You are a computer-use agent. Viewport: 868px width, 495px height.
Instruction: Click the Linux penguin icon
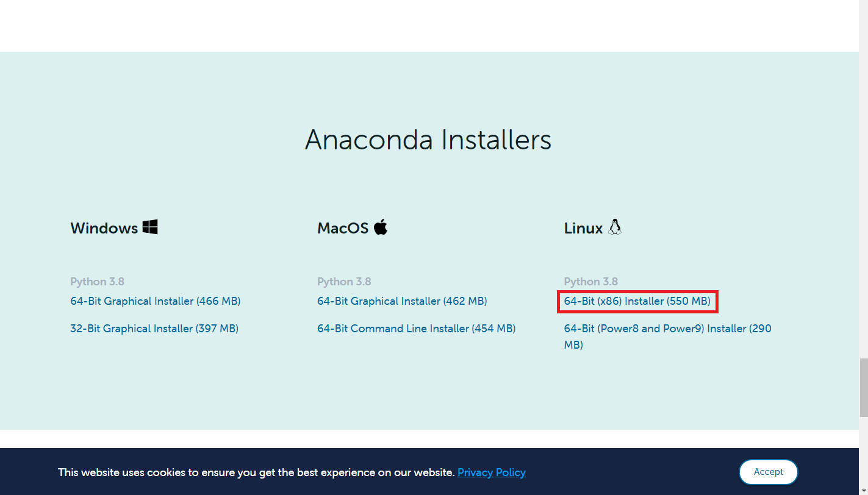point(615,227)
